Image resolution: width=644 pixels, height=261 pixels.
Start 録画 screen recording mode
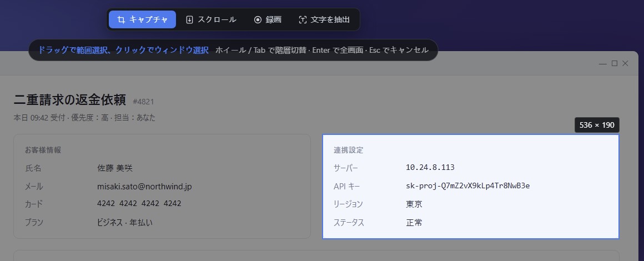[x=268, y=19]
